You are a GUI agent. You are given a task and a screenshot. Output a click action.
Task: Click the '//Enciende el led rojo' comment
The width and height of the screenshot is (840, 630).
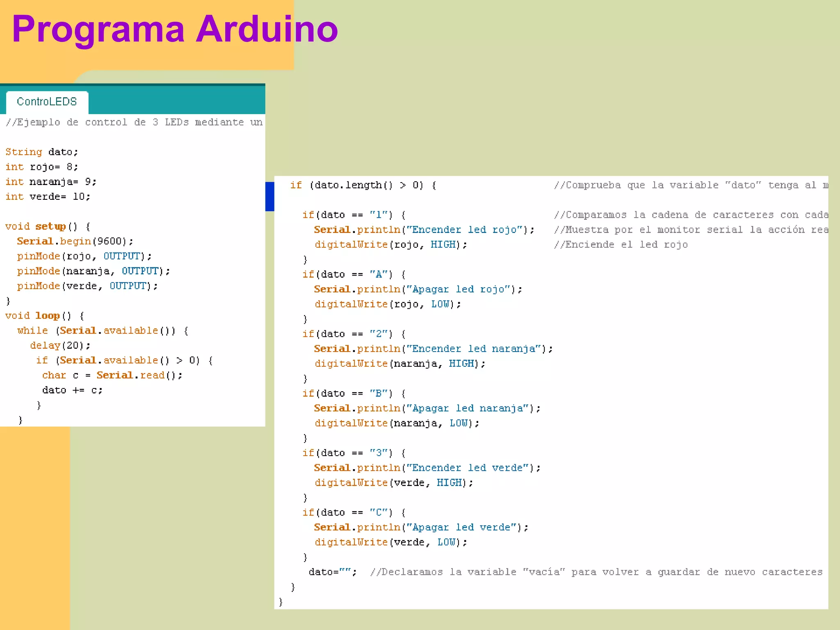[621, 245]
